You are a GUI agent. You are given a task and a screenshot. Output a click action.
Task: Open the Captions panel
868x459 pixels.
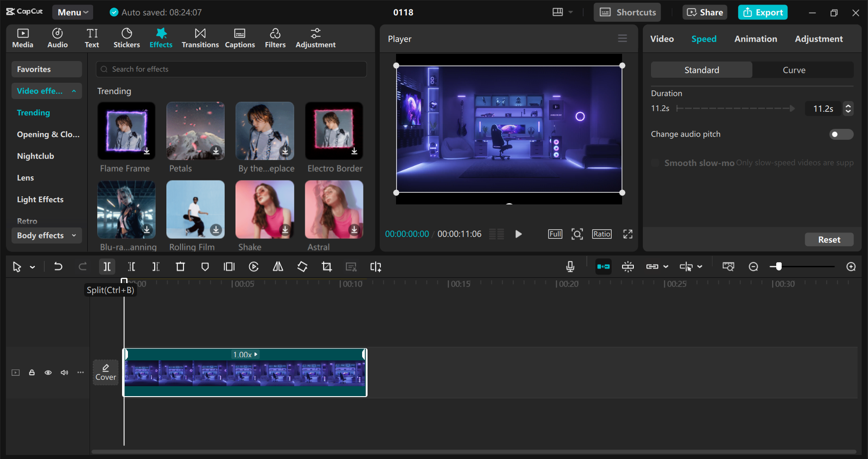pyautogui.click(x=240, y=38)
